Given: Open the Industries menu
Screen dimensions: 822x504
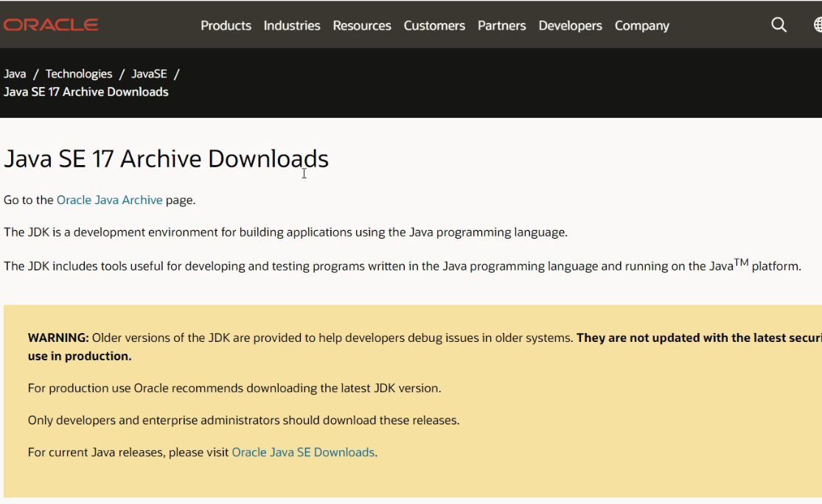Looking at the screenshot, I should click(x=291, y=25).
